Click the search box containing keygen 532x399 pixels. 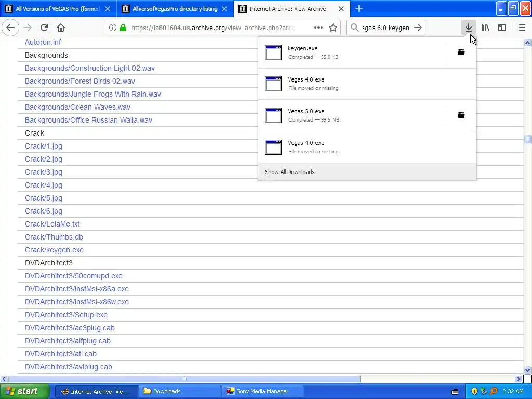(386, 28)
